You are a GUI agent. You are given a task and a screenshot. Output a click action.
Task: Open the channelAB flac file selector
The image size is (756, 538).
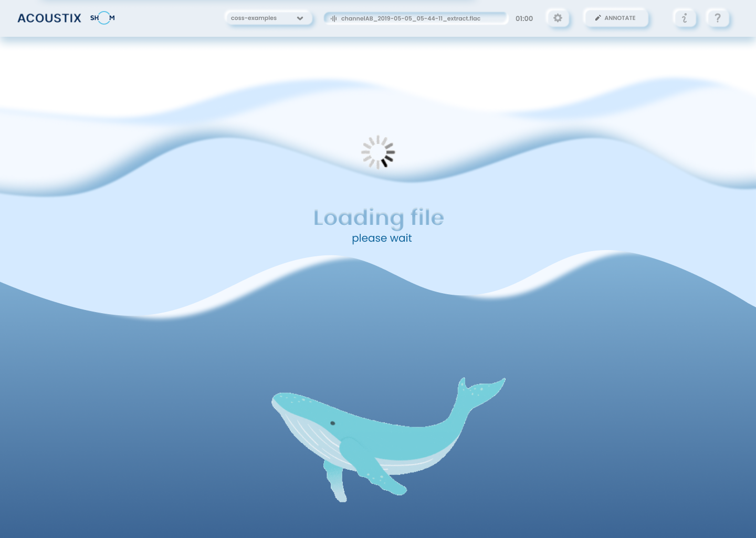click(x=416, y=18)
